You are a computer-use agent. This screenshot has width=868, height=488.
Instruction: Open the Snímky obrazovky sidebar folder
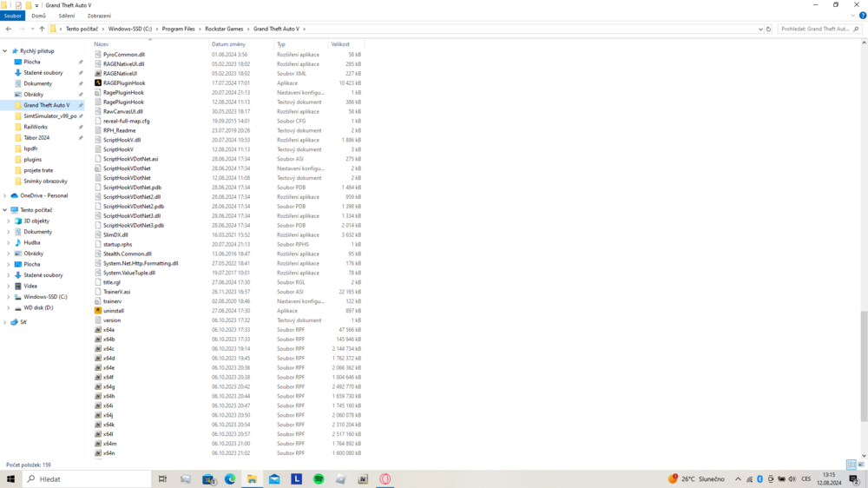tap(45, 181)
